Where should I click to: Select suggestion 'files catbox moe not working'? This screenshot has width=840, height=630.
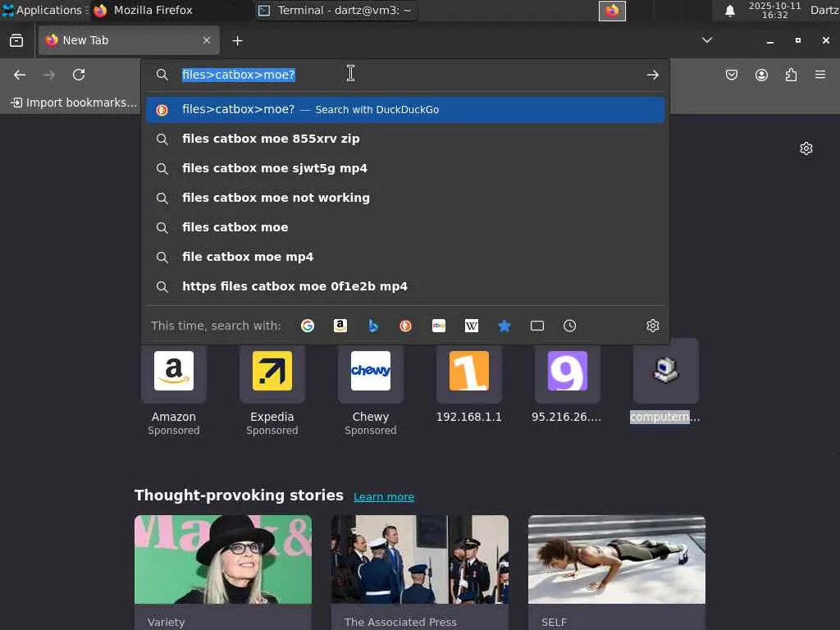(x=276, y=198)
